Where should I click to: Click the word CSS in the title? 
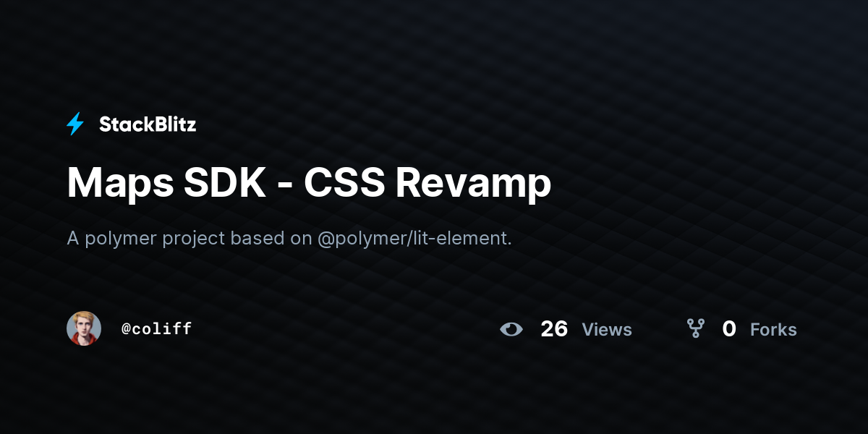(x=344, y=183)
